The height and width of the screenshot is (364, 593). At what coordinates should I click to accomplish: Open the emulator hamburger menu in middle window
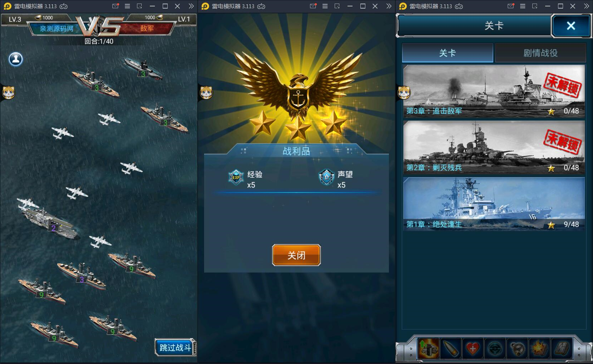pos(325,6)
